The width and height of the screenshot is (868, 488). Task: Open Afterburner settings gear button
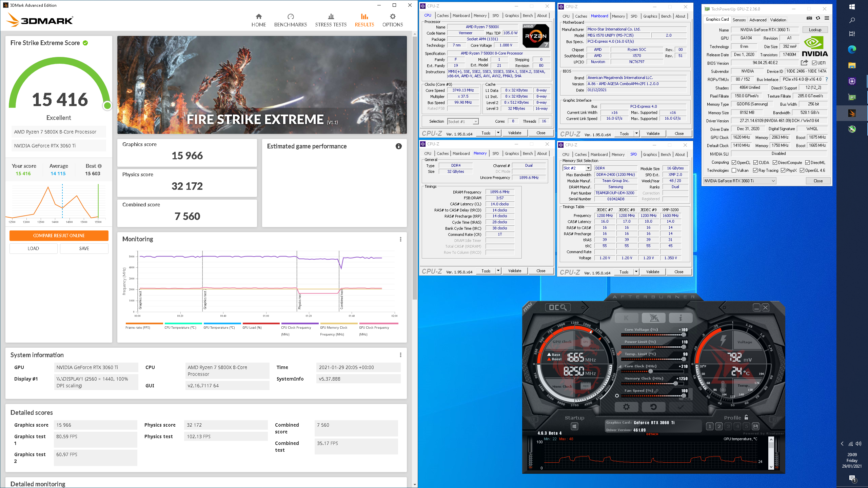(x=627, y=407)
